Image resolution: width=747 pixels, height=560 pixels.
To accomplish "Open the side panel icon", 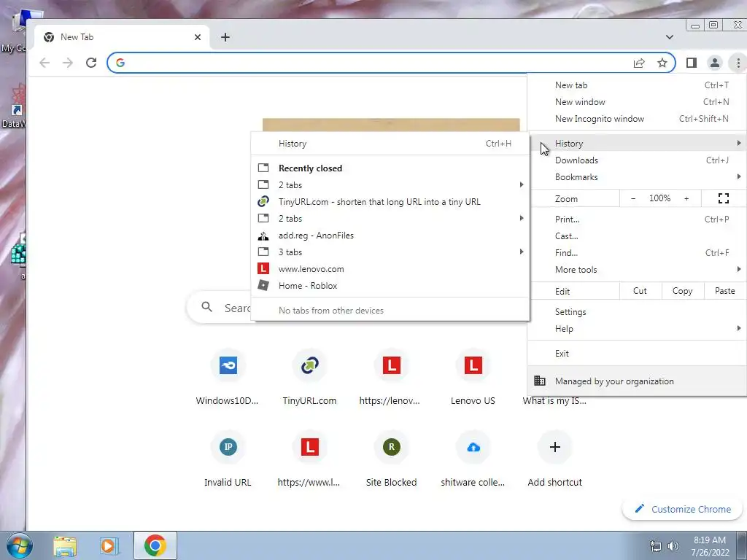I will tap(692, 63).
